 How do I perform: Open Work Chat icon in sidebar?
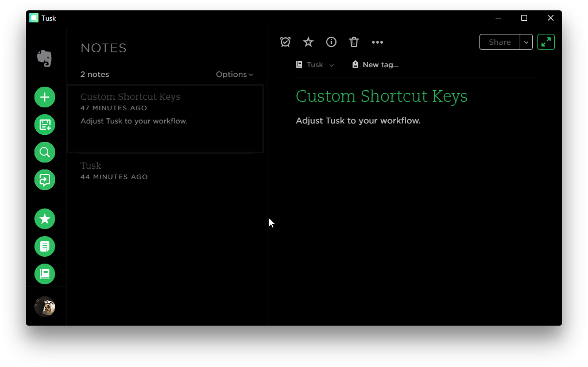pos(45,180)
